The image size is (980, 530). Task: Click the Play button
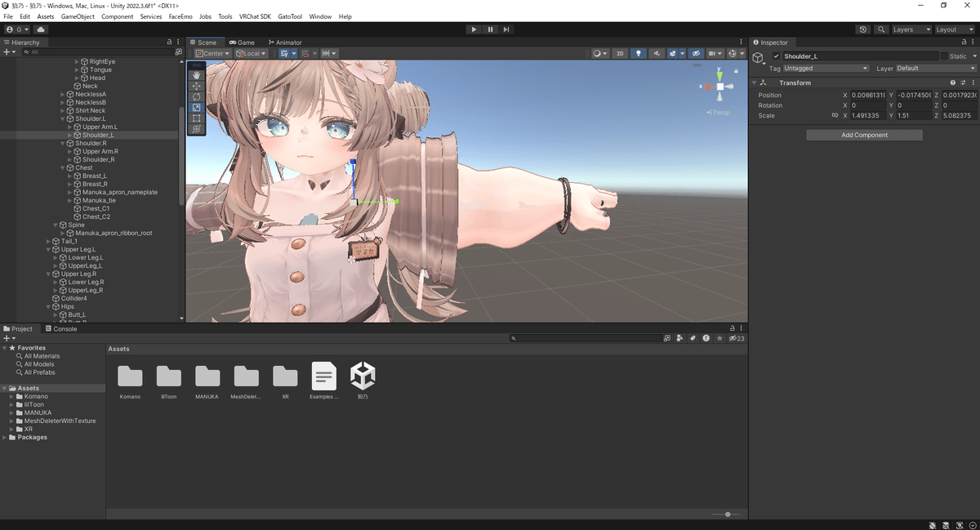[x=474, y=29]
